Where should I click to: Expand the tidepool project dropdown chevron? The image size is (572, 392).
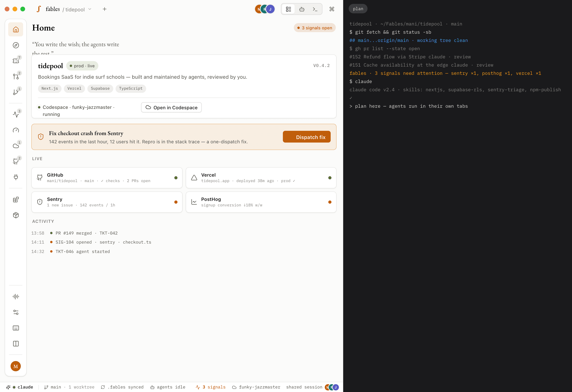pos(90,9)
